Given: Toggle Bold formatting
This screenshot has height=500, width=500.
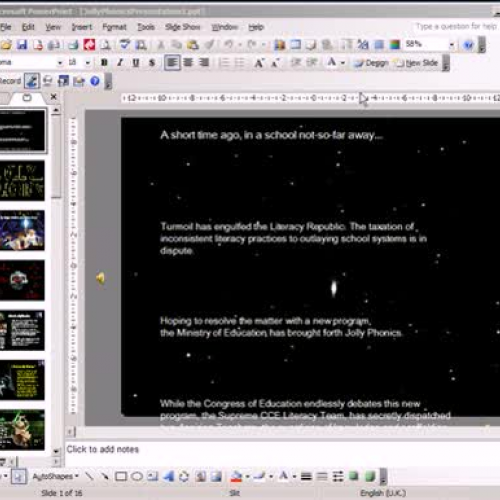Looking at the screenshot, I should tap(104, 63).
